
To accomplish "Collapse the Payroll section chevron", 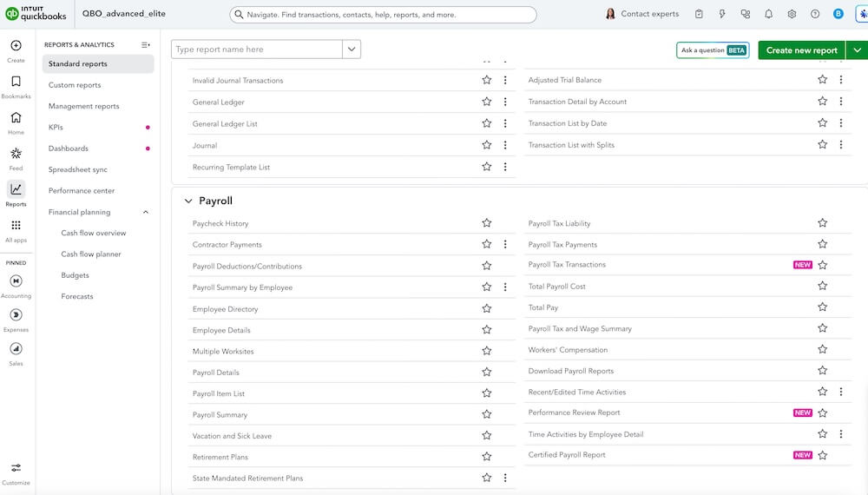I will click(188, 201).
